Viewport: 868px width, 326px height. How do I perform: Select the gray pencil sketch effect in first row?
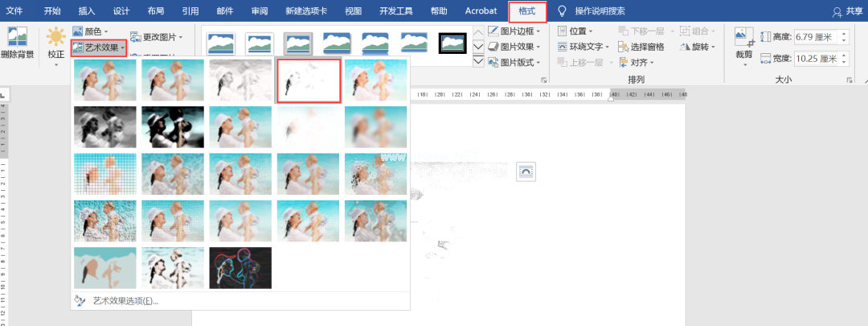(241, 80)
